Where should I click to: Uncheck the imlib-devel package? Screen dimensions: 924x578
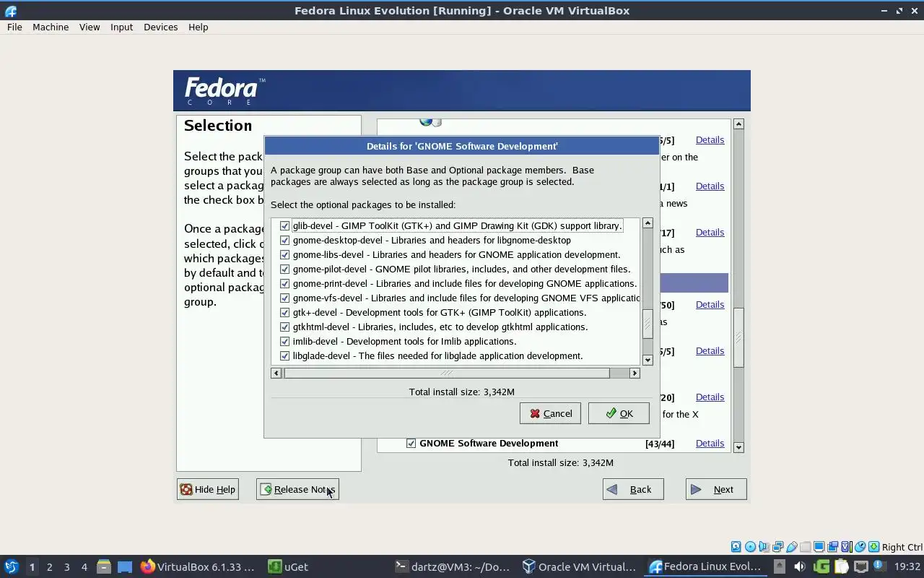(x=284, y=341)
